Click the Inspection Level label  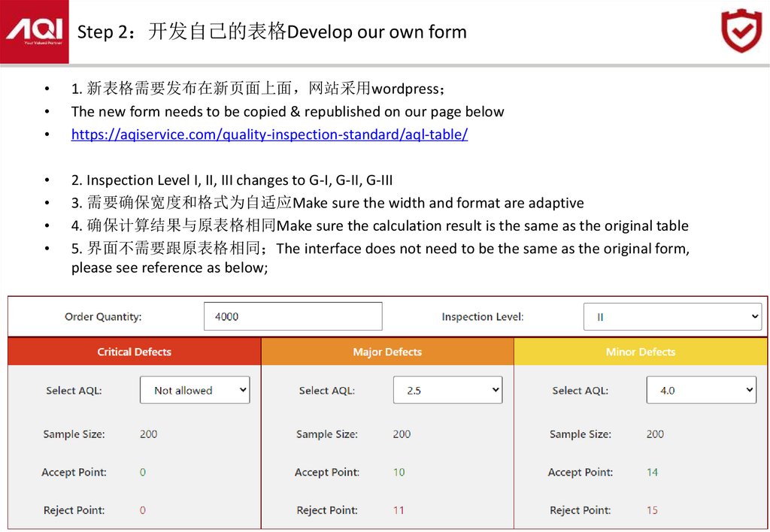click(482, 317)
